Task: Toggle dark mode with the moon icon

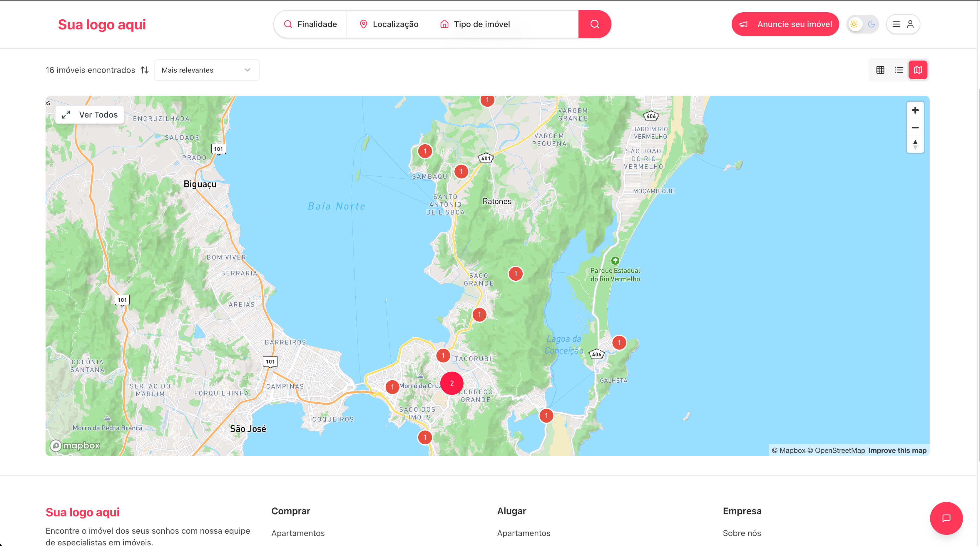Action: [872, 24]
